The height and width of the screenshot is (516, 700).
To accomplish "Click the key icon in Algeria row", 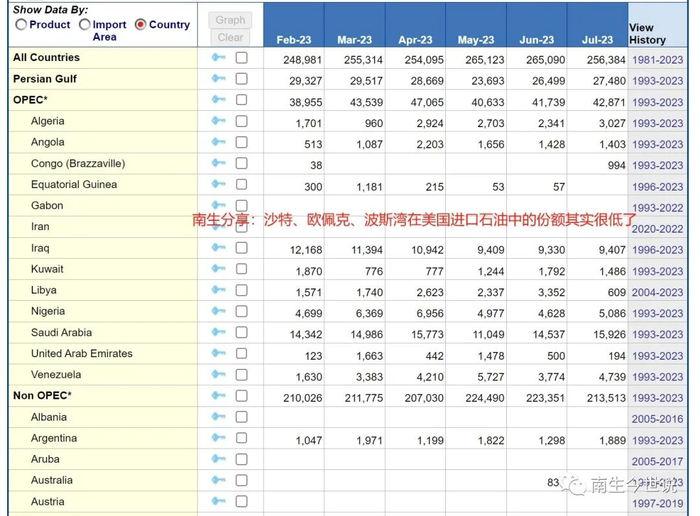I will pyautogui.click(x=218, y=121).
